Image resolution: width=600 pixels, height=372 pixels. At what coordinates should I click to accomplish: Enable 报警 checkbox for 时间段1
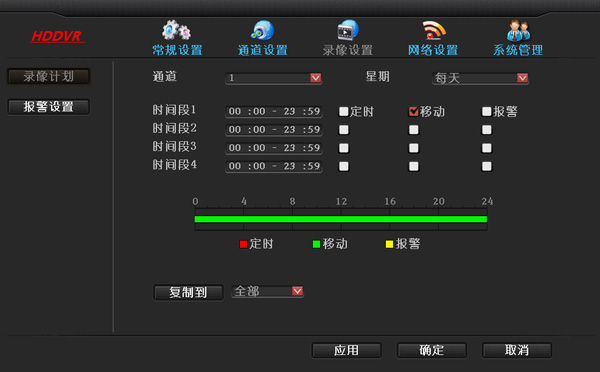[x=487, y=111]
